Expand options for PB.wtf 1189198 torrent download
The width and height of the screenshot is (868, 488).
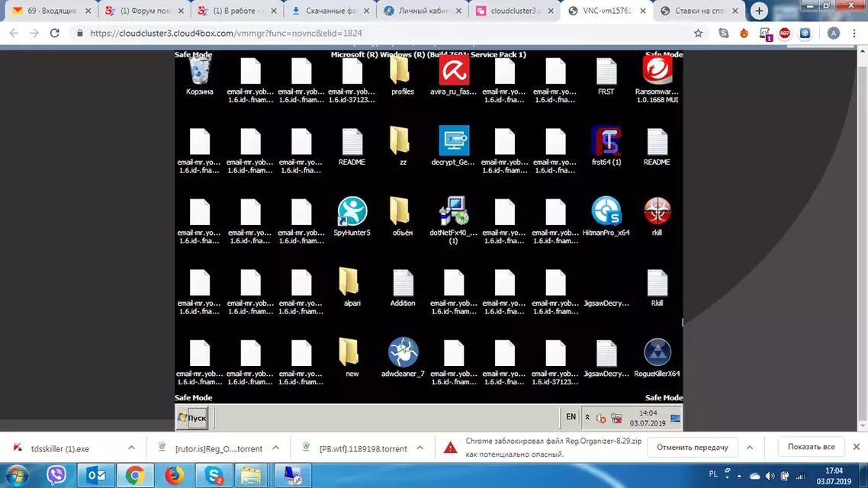[420, 448]
